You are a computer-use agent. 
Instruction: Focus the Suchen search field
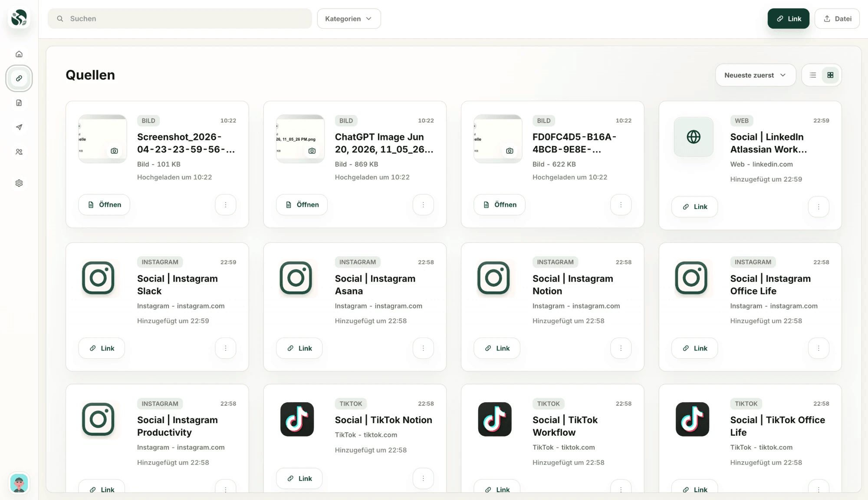coord(180,19)
